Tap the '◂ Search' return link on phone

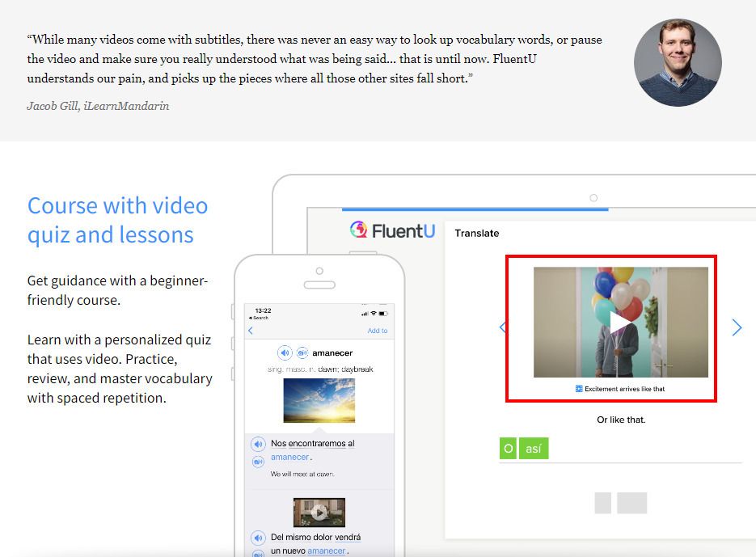[259, 318]
